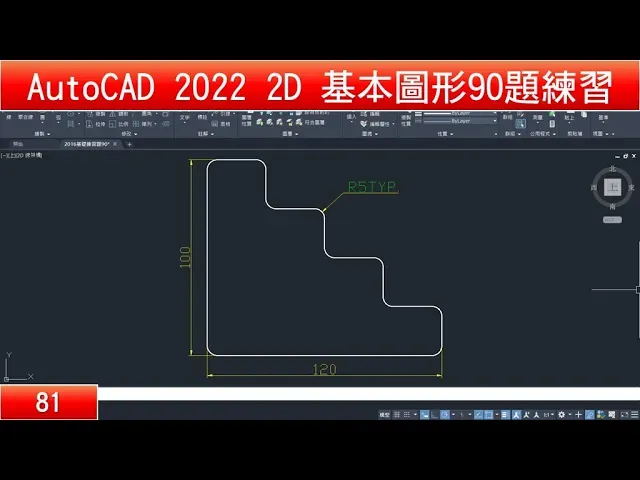Viewport: 640px width, 480px height.
Task: Open the WCS coordinate system dropdown
Action: pos(612,217)
